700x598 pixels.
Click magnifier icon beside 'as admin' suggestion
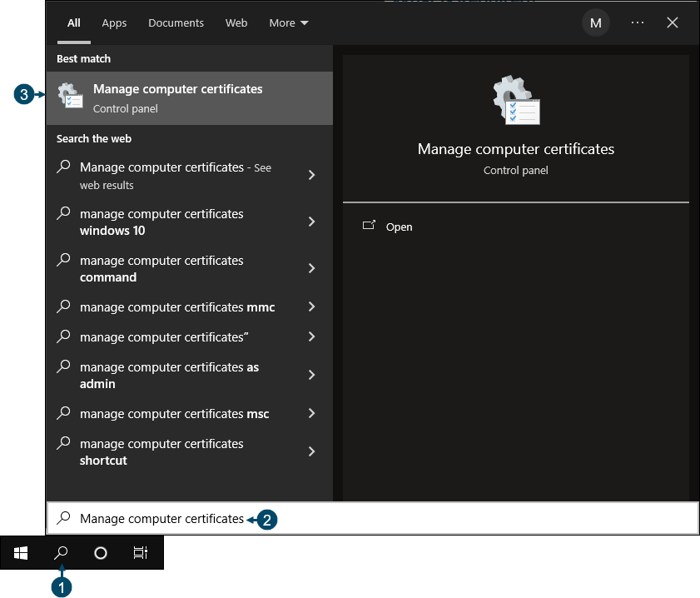tap(63, 366)
